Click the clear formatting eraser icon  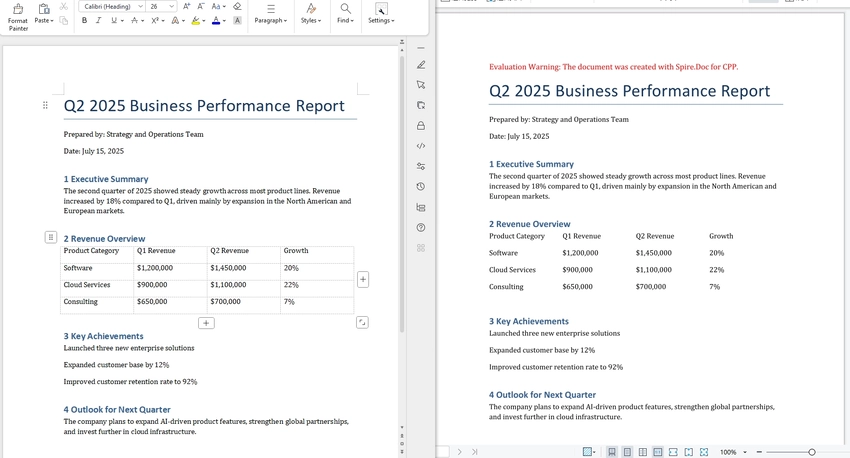(x=237, y=6)
